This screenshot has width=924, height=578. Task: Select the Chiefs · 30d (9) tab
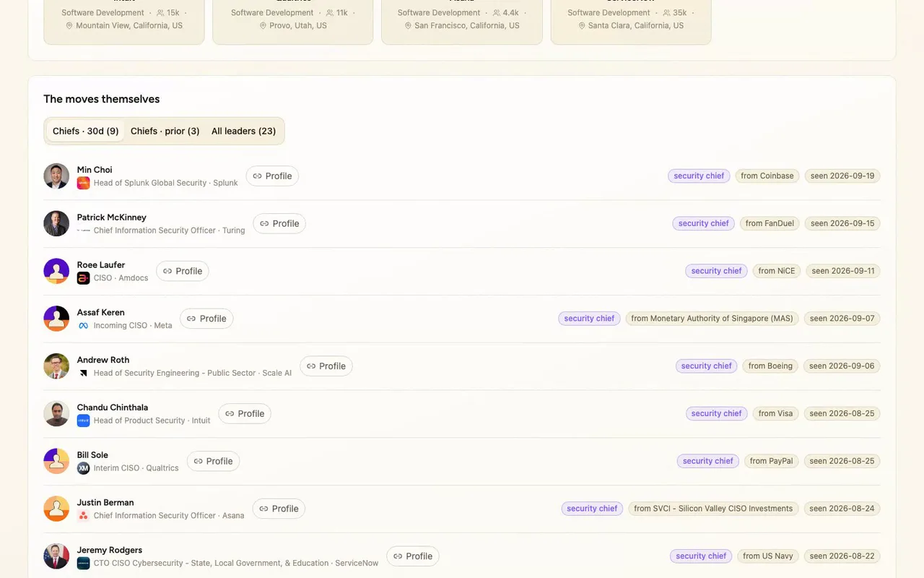(x=86, y=131)
